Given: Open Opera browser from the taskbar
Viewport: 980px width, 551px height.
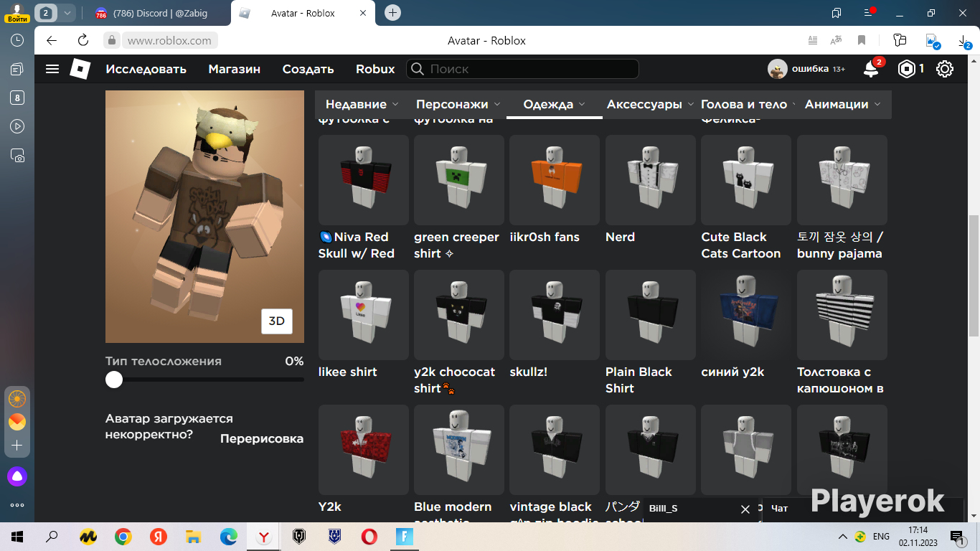Looking at the screenshot, I should click(x=369, y=536).
